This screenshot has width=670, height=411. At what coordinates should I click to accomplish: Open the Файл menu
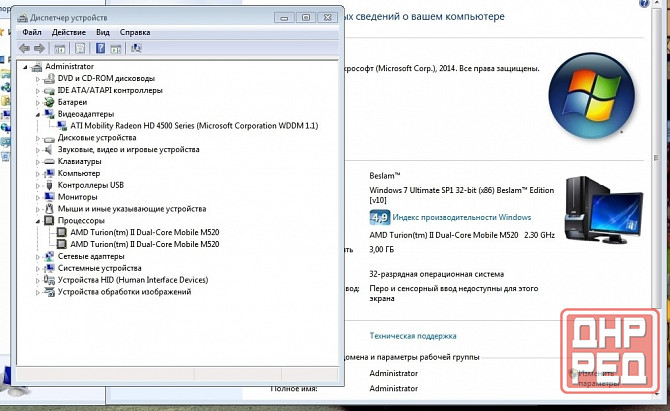[32, 32]
